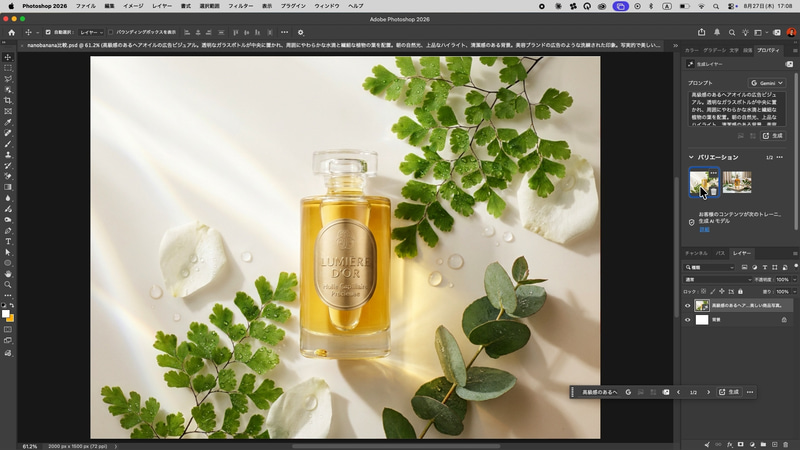Click 生成 button in contextual task bar
The height and width of the screenshot is (450, 800).
pos(729,392)
